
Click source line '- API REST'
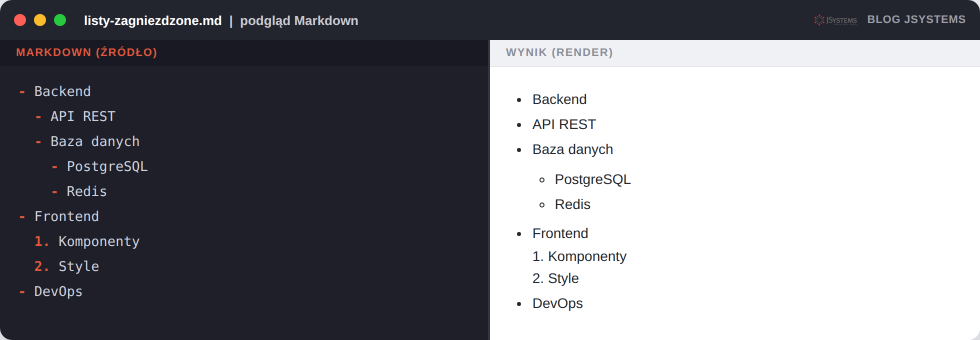75,116
